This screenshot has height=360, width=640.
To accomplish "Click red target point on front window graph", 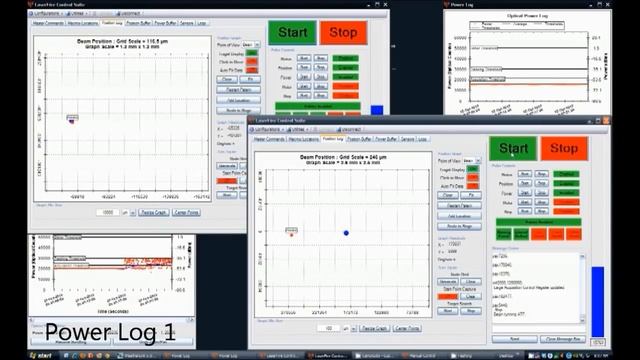I will pos(291,235).
